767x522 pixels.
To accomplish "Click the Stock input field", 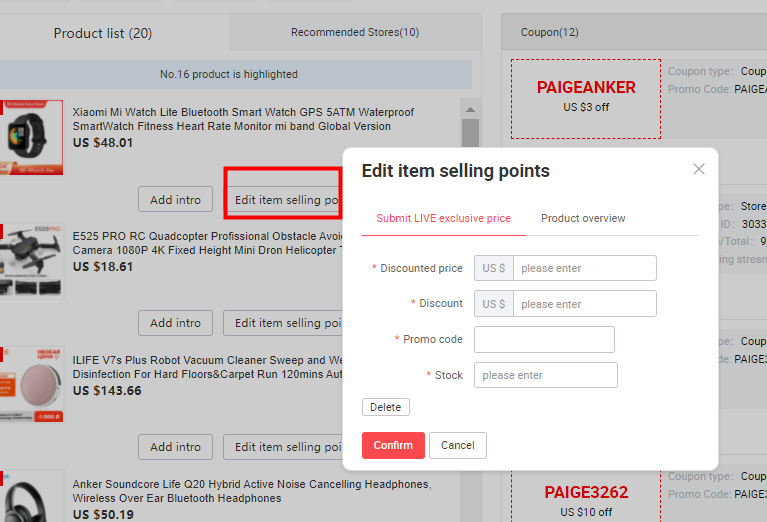I will pos(545,375).
